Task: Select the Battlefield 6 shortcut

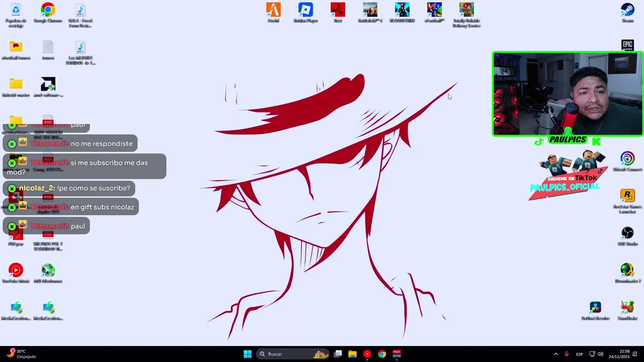Action: (370, 13)
